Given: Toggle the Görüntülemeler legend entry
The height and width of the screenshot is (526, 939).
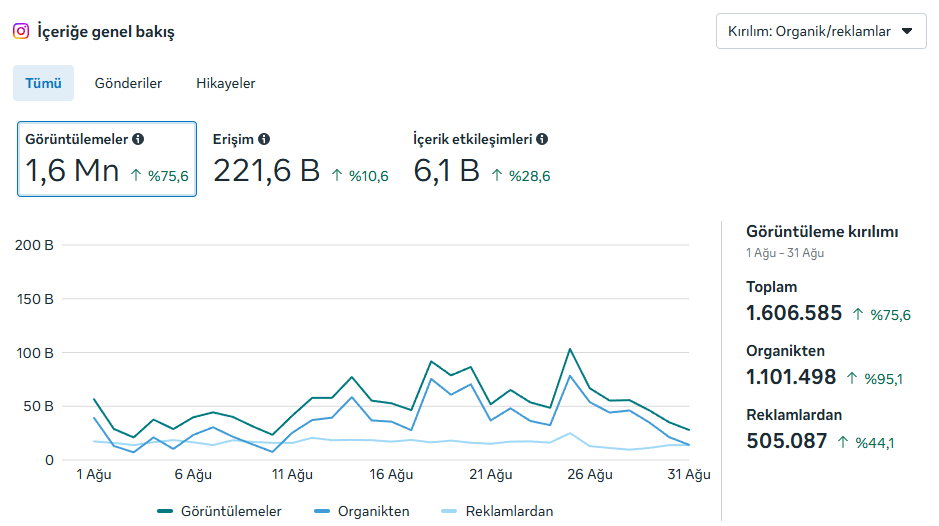Looking at the screenshot, I should click(219, 511).
